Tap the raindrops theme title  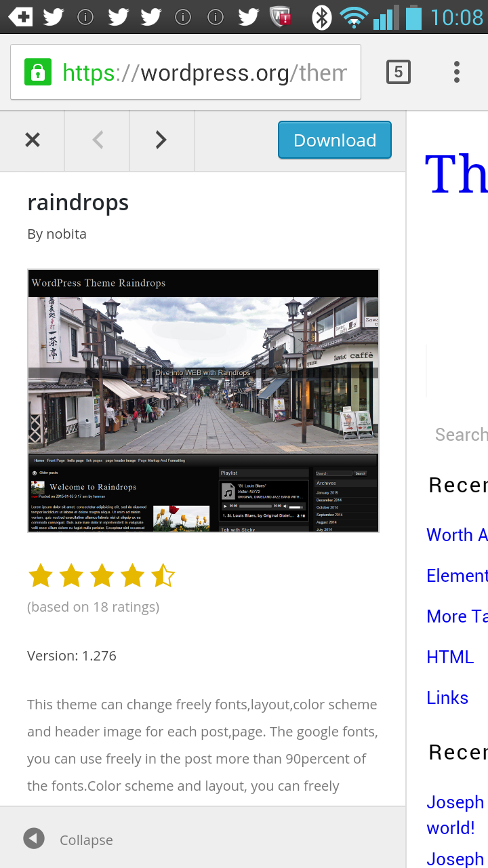(78, 202)
